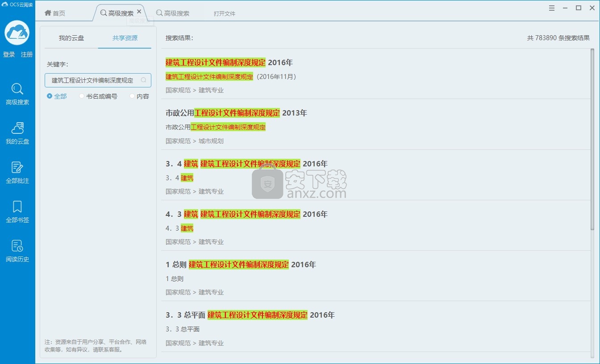Open result 3．3 总平面 heading

(x=250, y=315)
